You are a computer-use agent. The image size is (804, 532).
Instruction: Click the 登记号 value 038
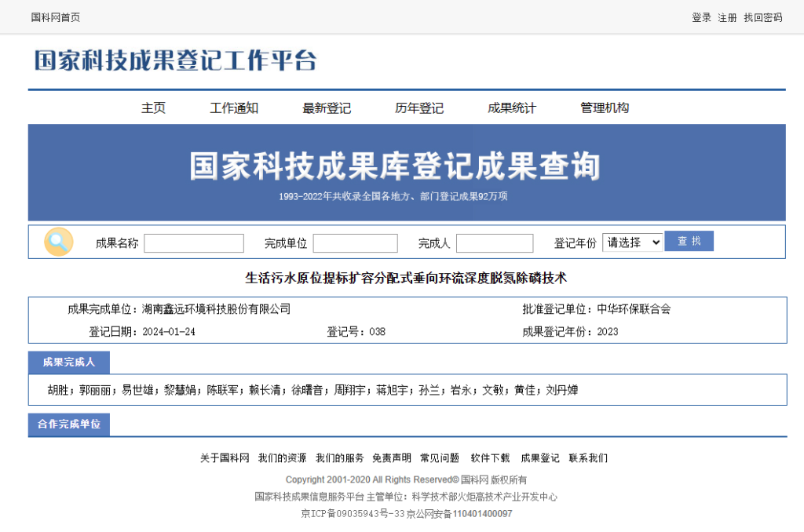click(x=377, y=332)
